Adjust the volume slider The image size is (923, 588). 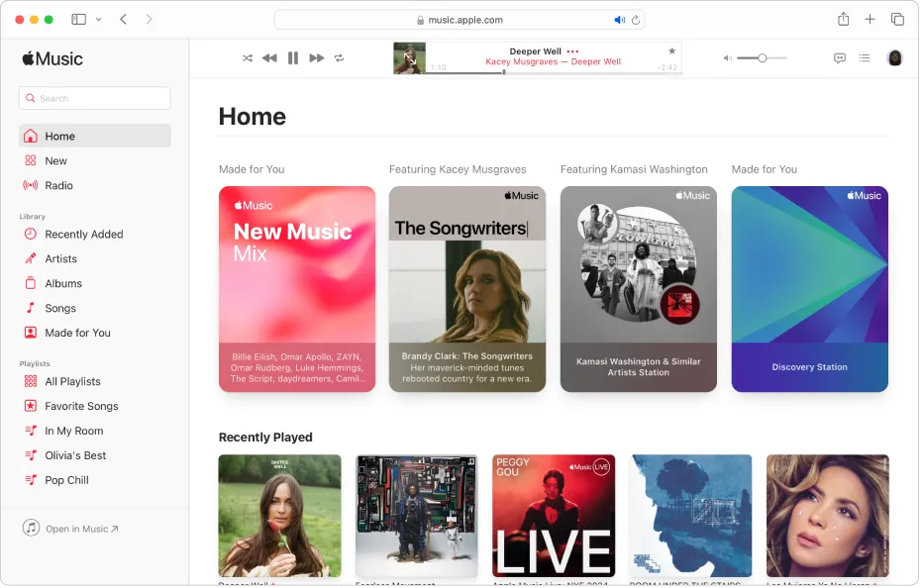[761, 57]
